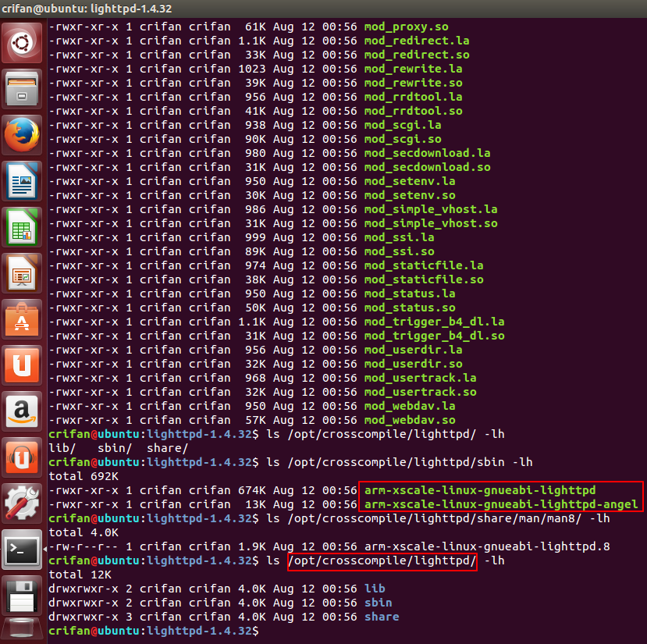
Task: Click the 'total 4.0K' output line
Action: pyautogui.click(x=84, y=532)
